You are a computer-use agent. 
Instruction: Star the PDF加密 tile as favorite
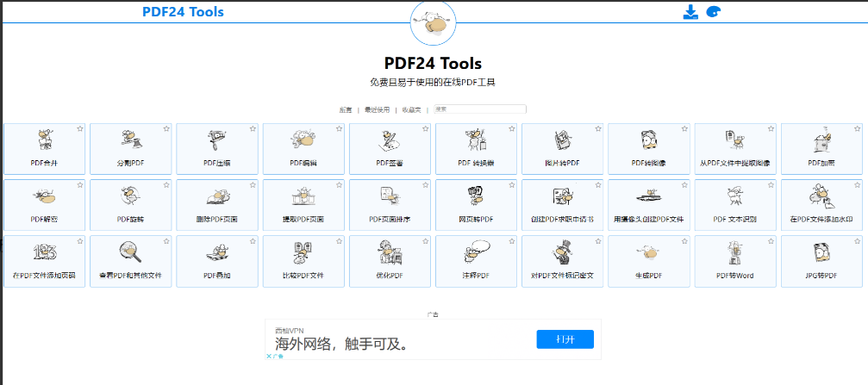point(857,128)
